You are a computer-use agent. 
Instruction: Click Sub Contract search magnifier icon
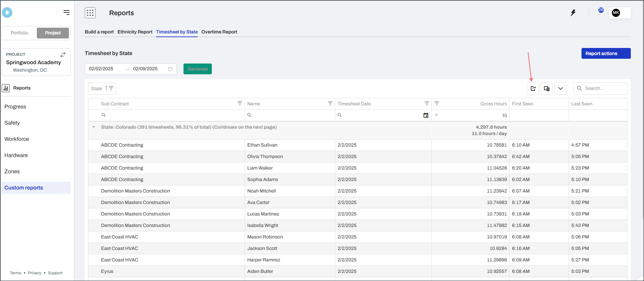click(104, 115)
